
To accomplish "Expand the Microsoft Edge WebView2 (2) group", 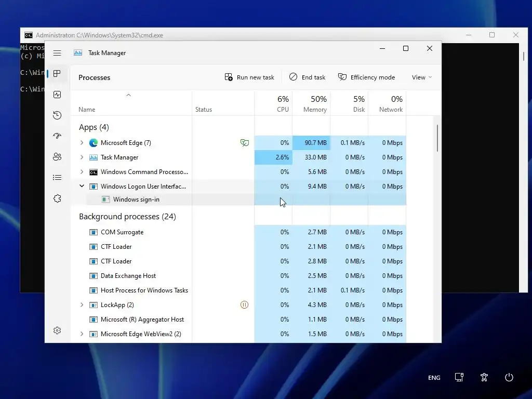I will click(x=82, y=334).
